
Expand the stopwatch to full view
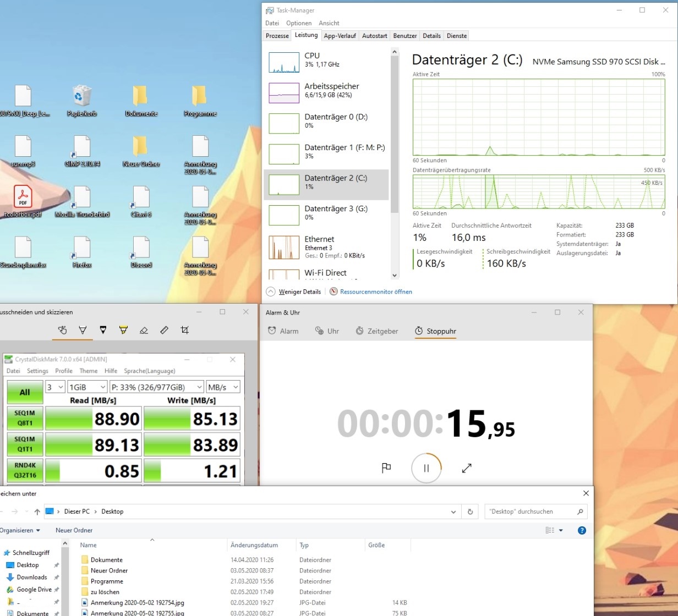(467, 468)
